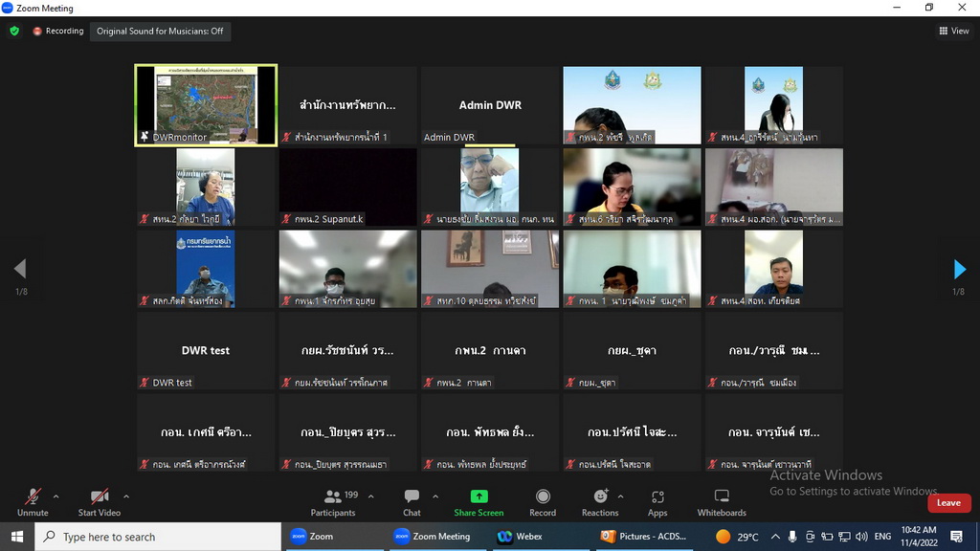
Task: Select the สทน.2 กัลยา video tile
Action: point(206,187)
